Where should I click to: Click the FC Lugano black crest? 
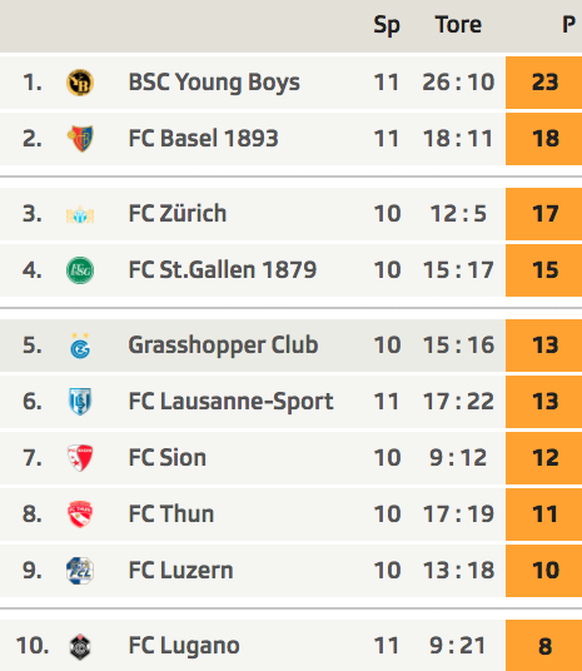[80, 646]
